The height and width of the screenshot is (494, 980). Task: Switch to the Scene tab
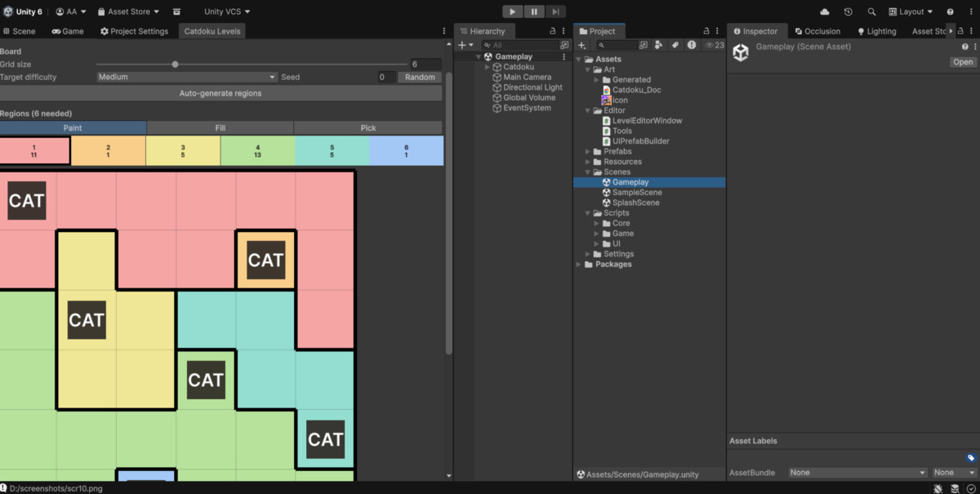(x=20, y=31)
